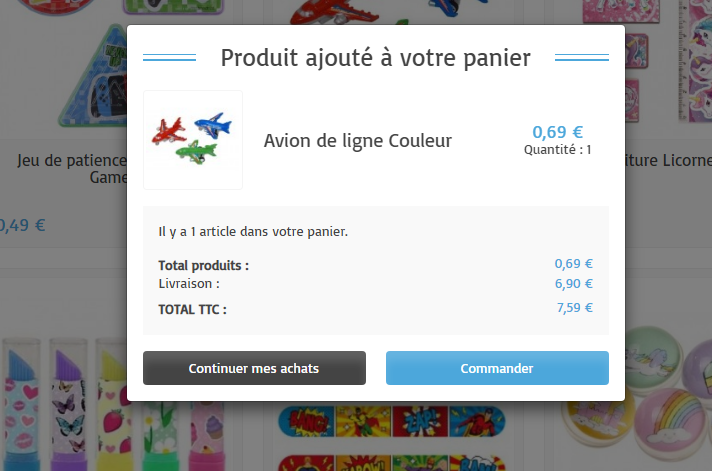
Task: Open the superhero bandages product image
Action: pos(391,437)
